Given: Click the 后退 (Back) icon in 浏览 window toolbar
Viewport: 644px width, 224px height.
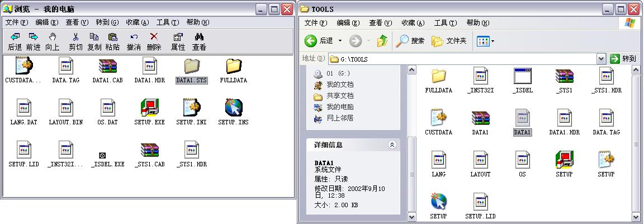Looking at the screenshot, I should click(x=15, y=37).
